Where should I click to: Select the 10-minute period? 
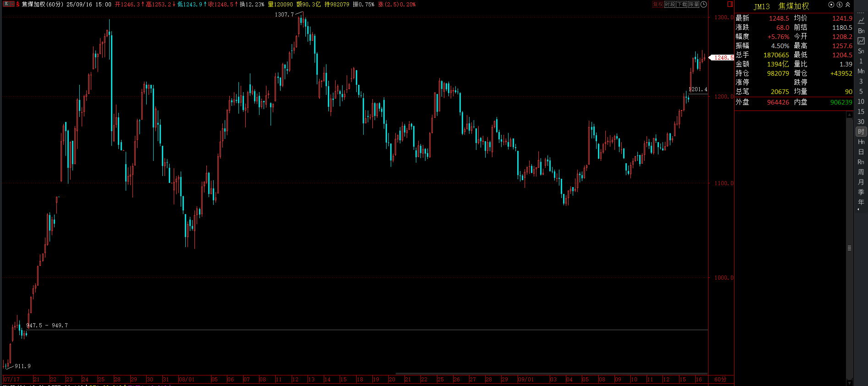pos(861,101)
